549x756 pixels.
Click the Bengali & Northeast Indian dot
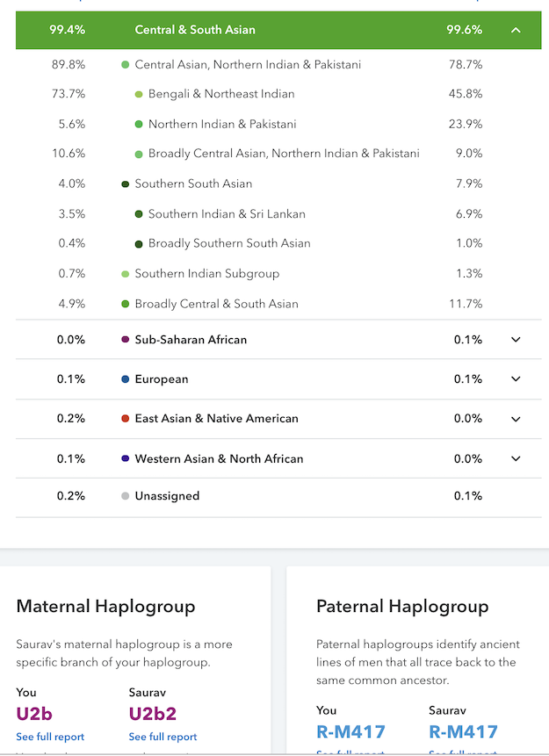[139, 94]
